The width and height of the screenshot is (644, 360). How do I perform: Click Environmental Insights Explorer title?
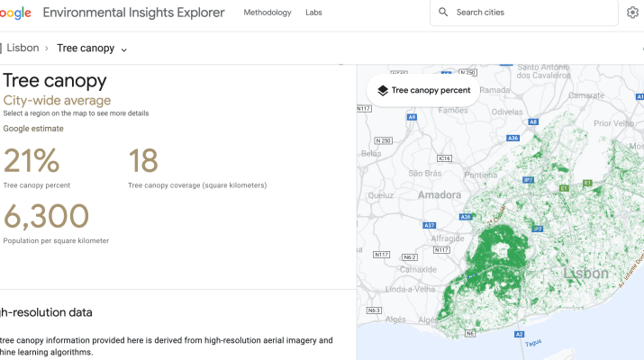tap(134, 13)
